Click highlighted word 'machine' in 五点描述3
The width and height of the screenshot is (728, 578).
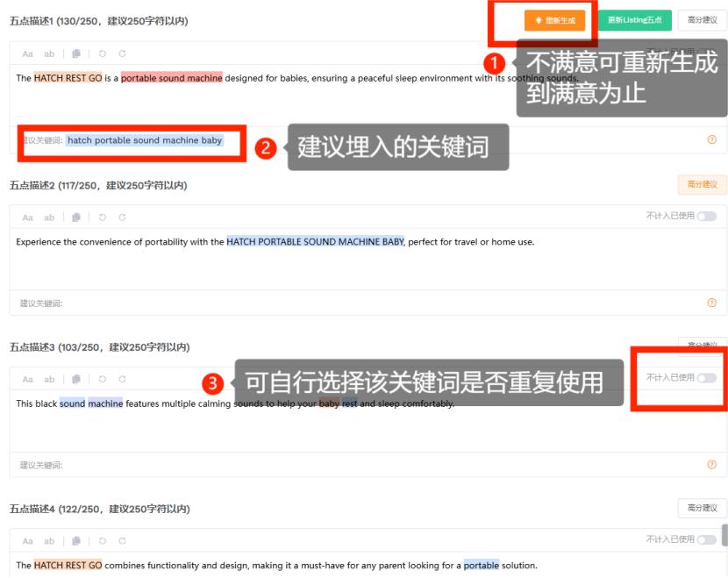point(105,403)
